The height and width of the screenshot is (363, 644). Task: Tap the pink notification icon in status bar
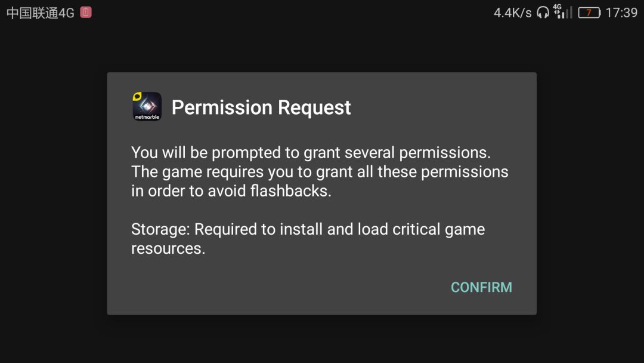86,12
